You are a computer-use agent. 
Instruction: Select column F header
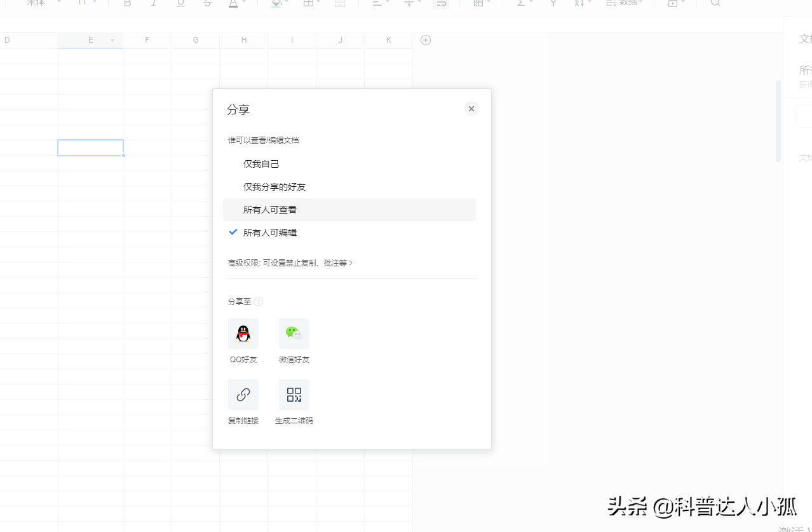tap(147, 40)
